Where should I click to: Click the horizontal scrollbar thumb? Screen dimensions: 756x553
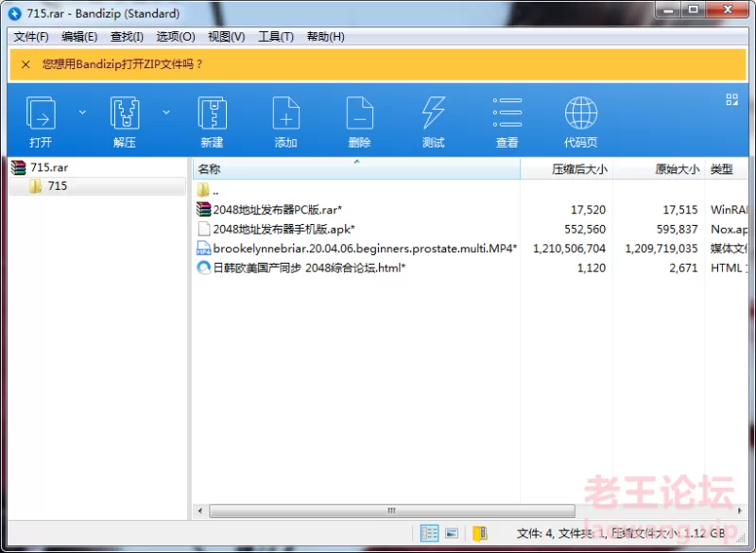pos(392,510)
